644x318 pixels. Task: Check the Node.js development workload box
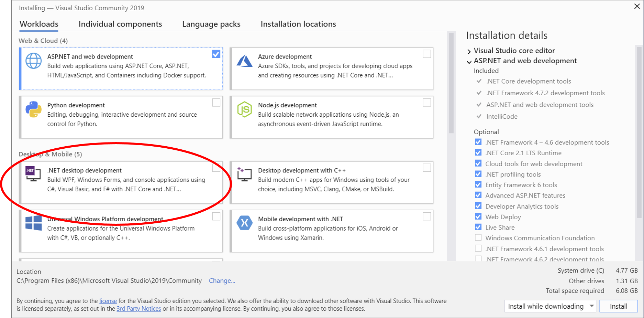point(427,103)
